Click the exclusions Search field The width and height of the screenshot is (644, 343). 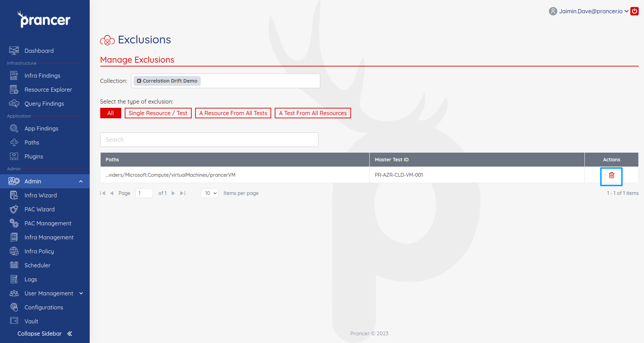(209, 140)
